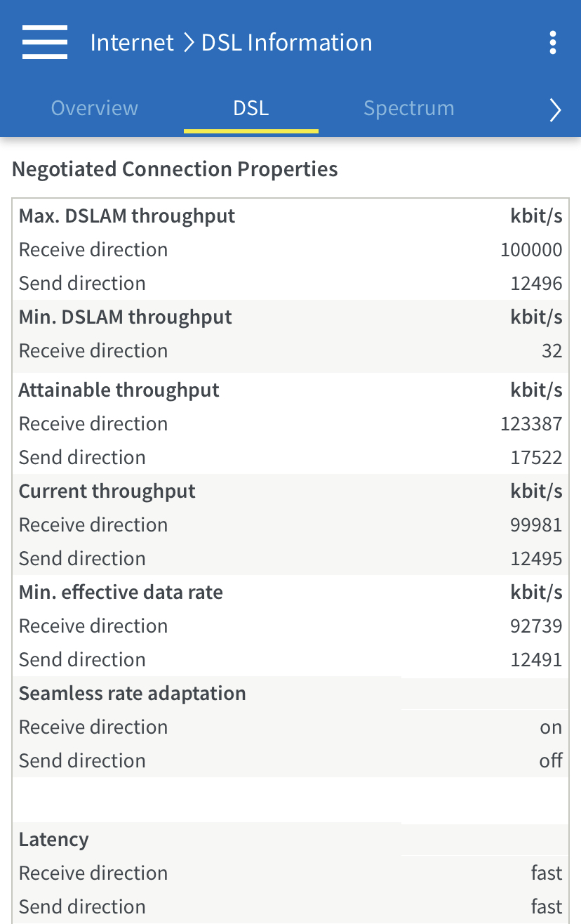
Task: Click the 100000 receive direction value
Action: pyautogui.click(x=531, y=250)
